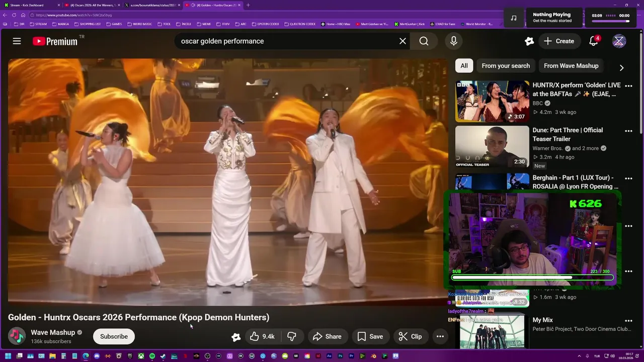Open MertGunhan Kick bookmark

point(409,24)
